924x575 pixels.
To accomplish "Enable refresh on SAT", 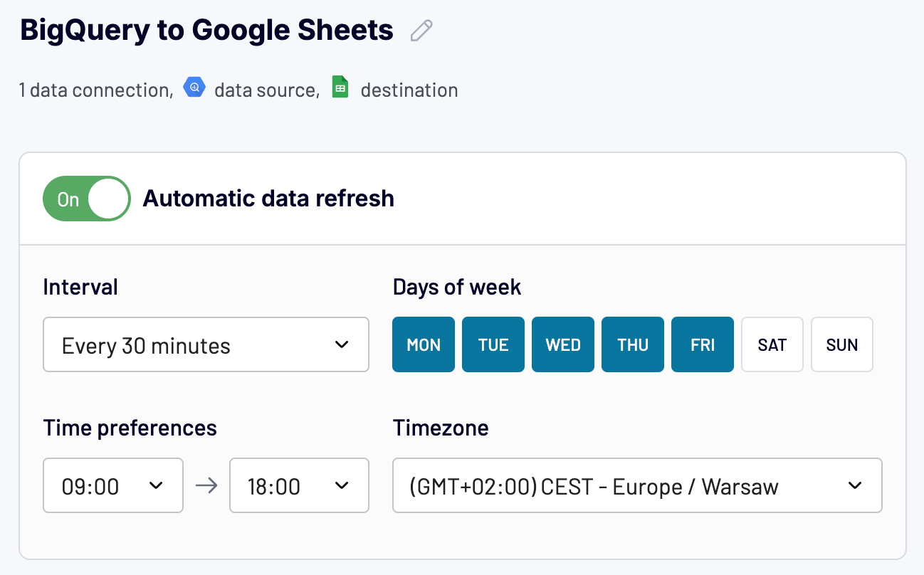I will (772, 344).
